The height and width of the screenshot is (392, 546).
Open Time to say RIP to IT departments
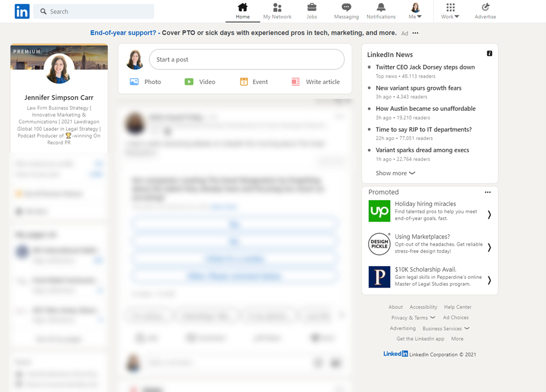(423, 129)
